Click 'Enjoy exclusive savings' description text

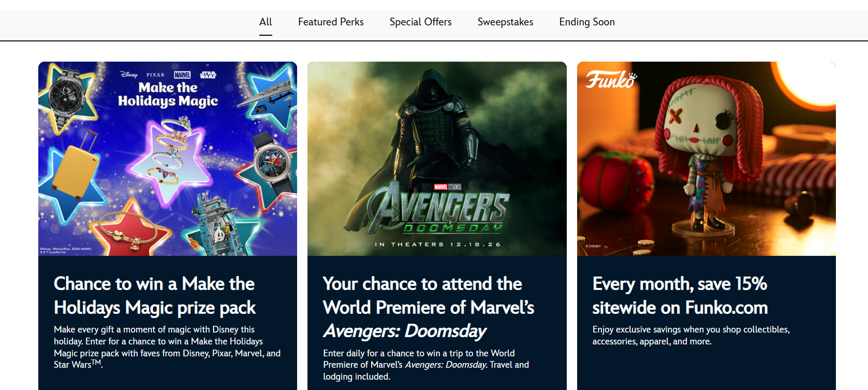point(691,335)
